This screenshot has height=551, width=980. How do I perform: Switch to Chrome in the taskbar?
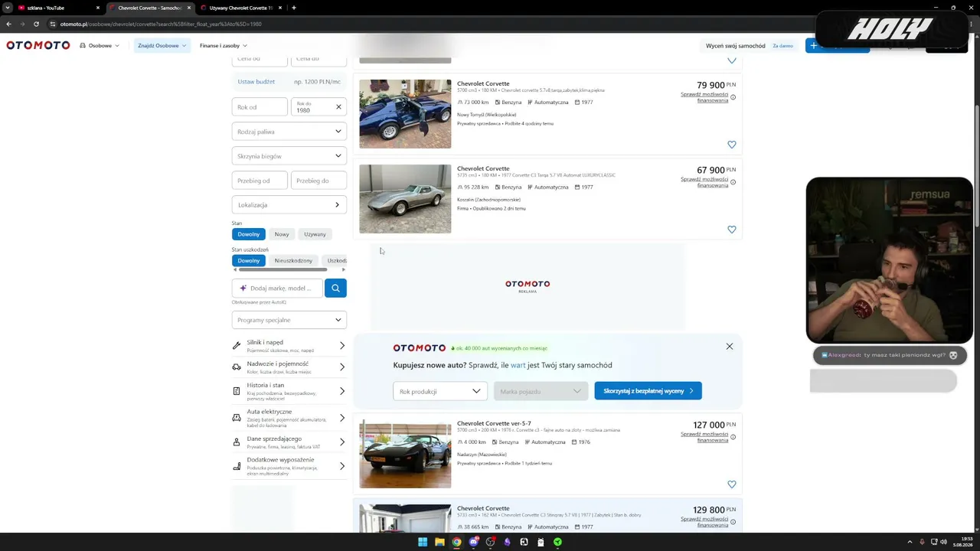point(456,542)
